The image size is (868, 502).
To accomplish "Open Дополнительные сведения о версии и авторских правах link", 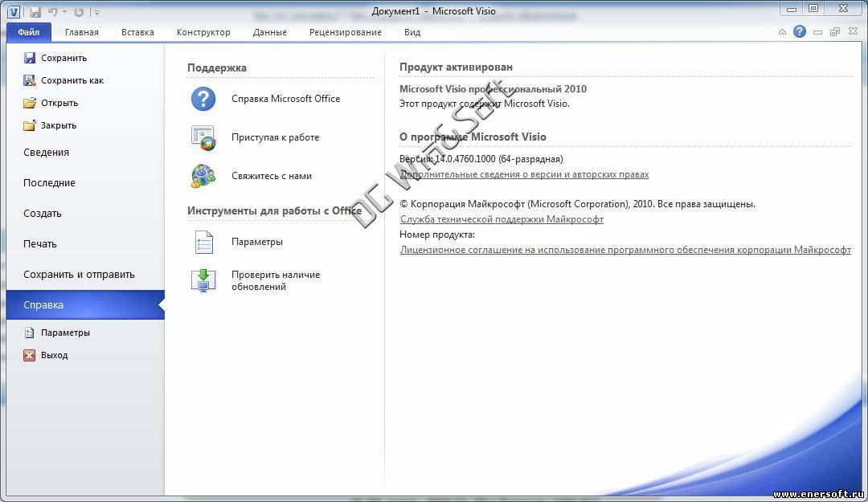I will pyautogui.click(x=524, y=174).
